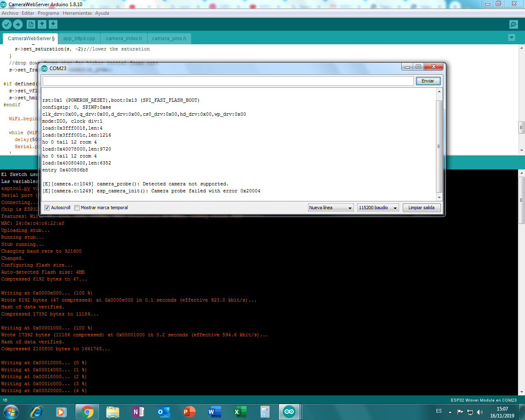Click 'ESP32 Wrover Module en COM23' status text
The height and width of the screenshot is (420, 525).
(x=484, y=400)
